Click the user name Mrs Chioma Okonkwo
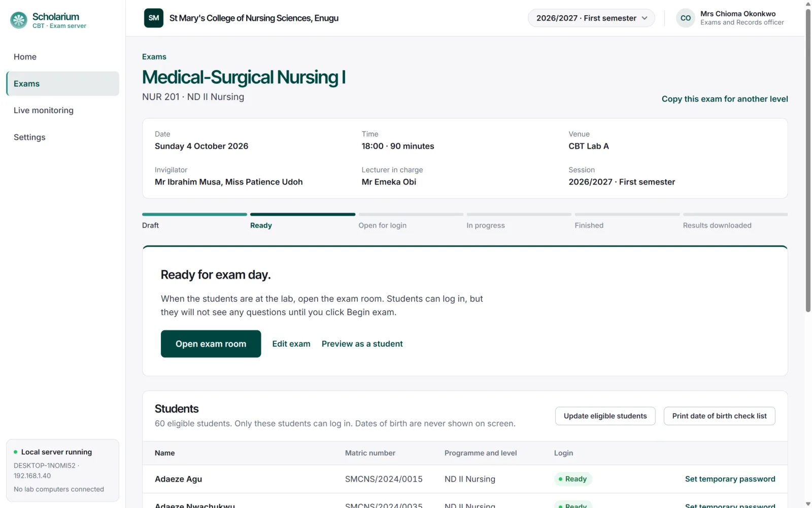The height and width of the screenshot is (508, 812). click(738, 14)
